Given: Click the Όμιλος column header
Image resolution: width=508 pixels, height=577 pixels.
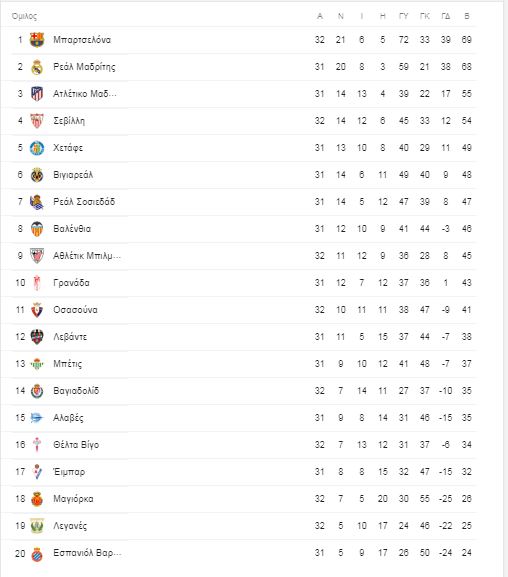Looking at the screenshot, I should pos(24,16).
